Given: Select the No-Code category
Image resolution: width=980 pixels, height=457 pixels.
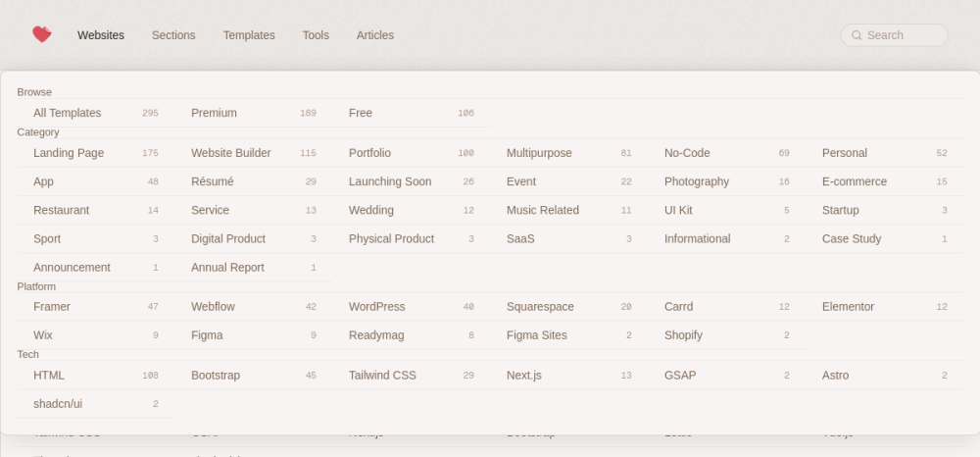Looking at the screenshot, I should (727, 153).
